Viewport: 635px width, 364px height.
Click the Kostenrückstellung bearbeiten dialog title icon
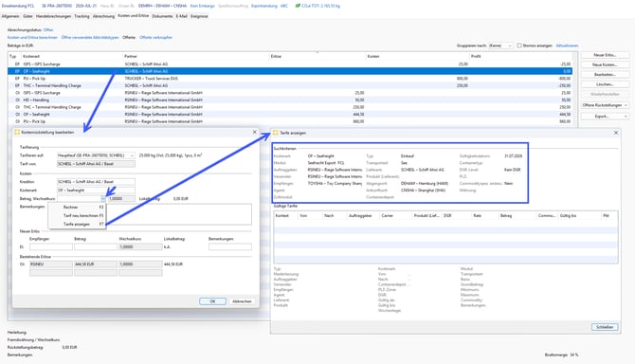coord(17,132)
